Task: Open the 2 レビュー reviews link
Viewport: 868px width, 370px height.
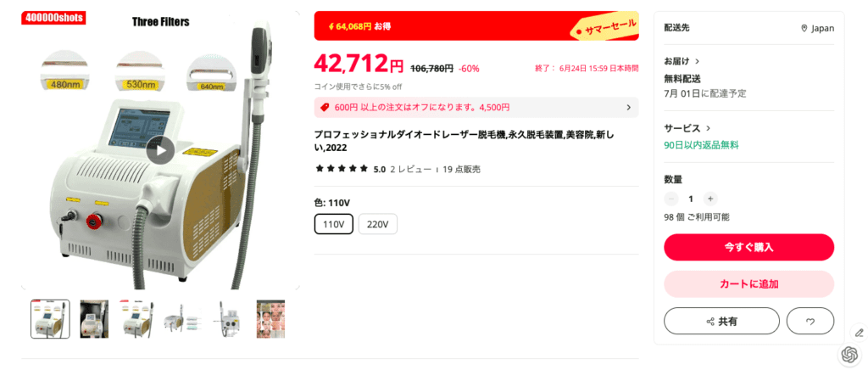Action: pyautogui.click(x=411, y=170)
